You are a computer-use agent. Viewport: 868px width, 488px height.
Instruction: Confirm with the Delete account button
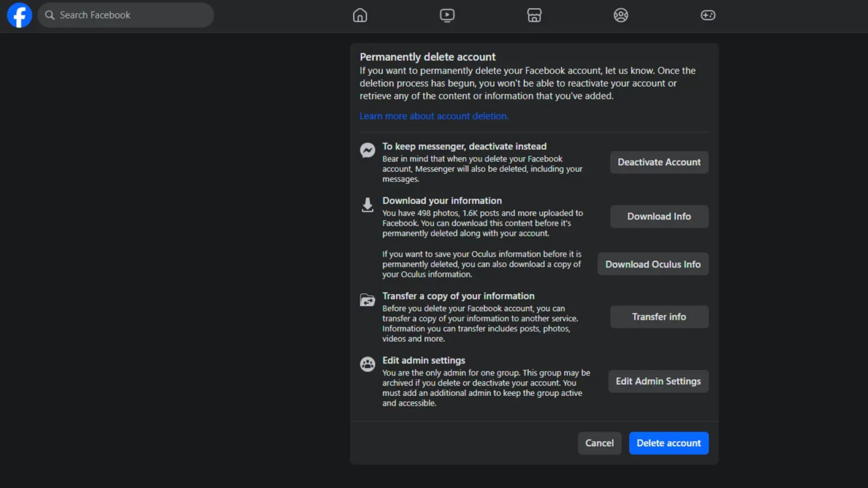[669, 443]
